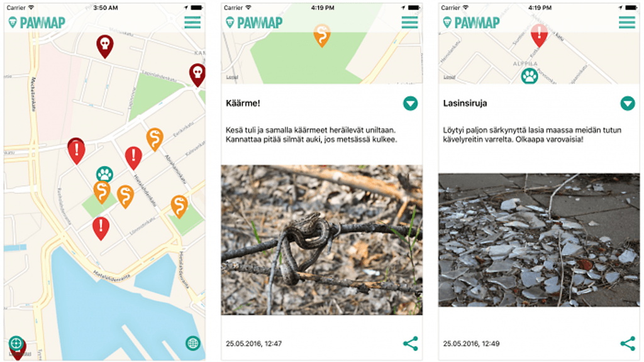The width and height of the screenshot is (644, 362).
Task: Share the Käärme! snake report
Action: (x=410, y=344)
